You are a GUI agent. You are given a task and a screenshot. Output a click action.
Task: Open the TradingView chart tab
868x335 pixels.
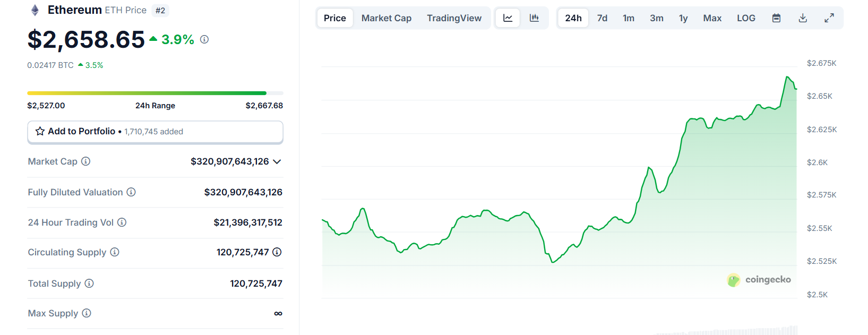(x=454, y=18)
